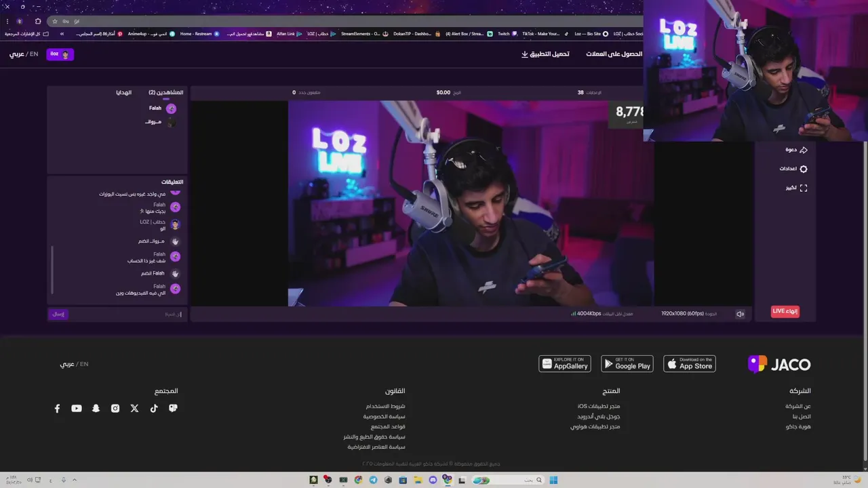Open the Jaco social icon in footer
The width and height of the screenshot is (868, 488).
173,408
